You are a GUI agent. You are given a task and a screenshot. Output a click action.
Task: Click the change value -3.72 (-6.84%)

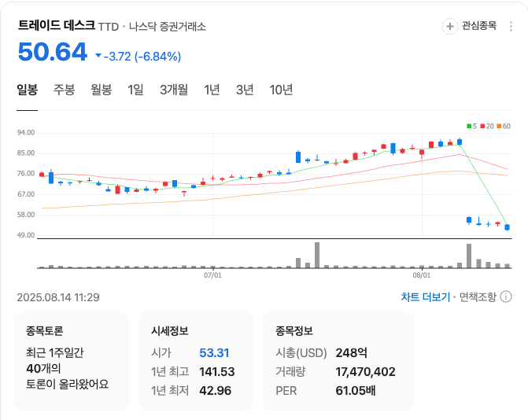(x=142, y=56)
